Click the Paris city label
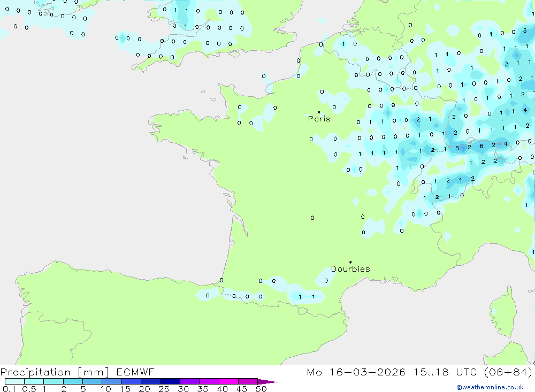This screenshot has height=392, width=535. click(x=319, y=119)
